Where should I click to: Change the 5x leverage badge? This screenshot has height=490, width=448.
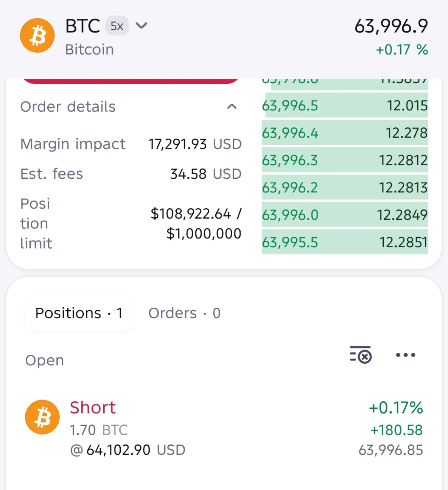click(x=117, y=26)
